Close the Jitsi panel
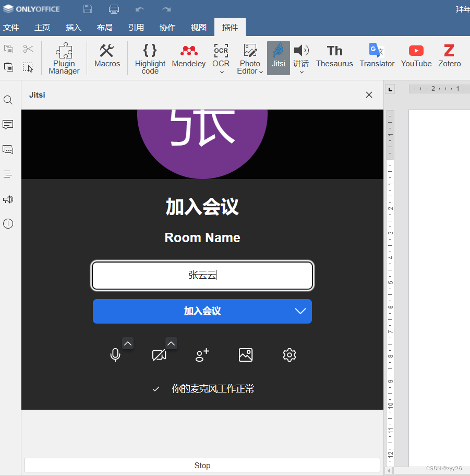The height and width of the screenshot is (476, 470). click(369, 94)
